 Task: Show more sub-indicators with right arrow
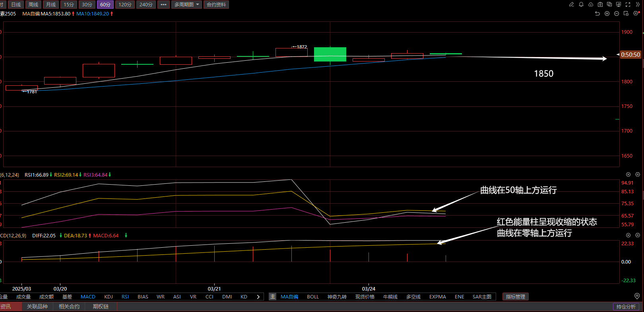pos(258,297)
